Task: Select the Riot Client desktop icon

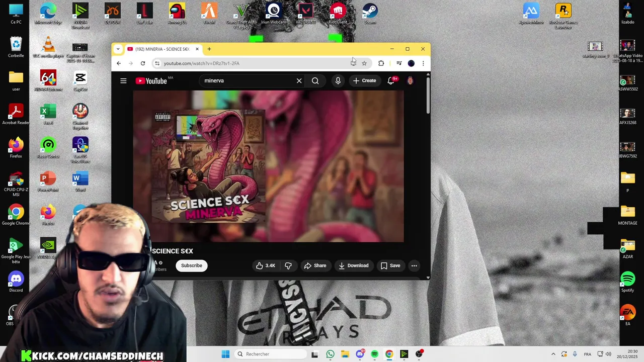Action: pos(338,14)
